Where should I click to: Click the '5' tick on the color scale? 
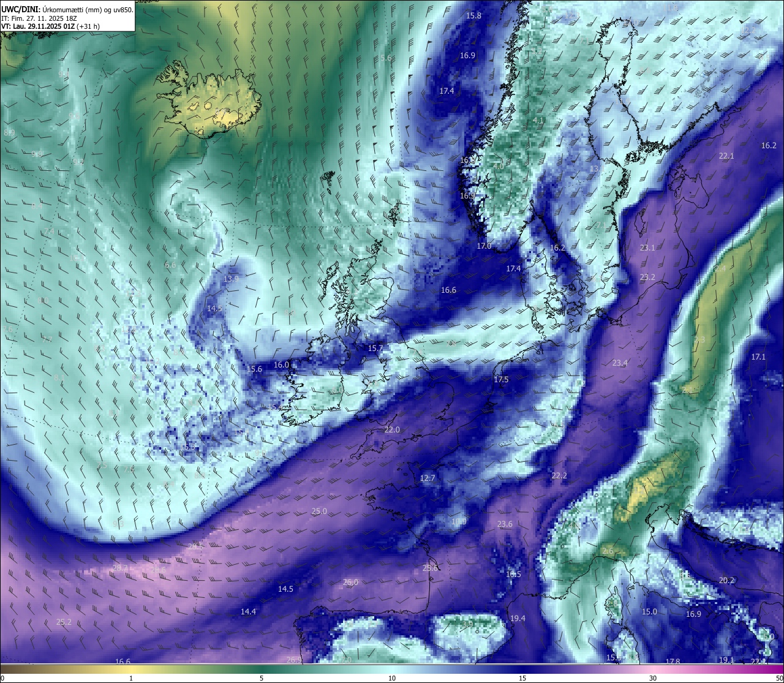click(x=262, y=678)
